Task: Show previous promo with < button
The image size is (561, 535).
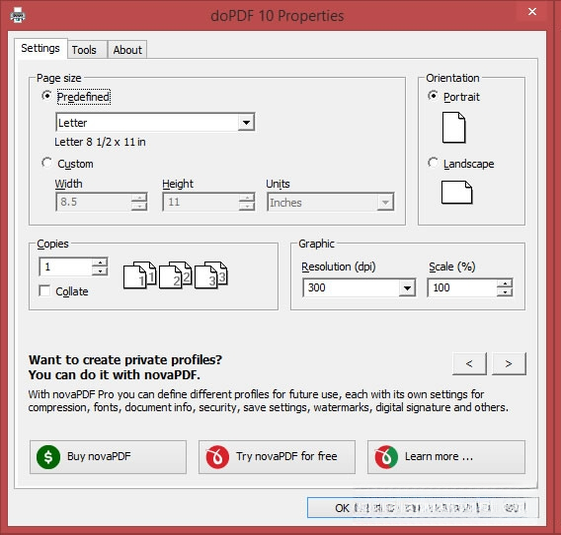Action: tap(469, 364)
